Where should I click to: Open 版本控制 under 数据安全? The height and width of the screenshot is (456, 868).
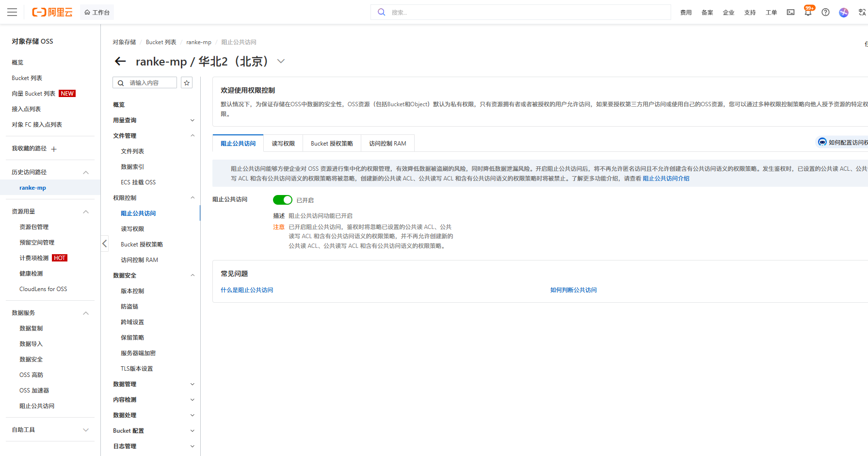click(x=132, y=291)
